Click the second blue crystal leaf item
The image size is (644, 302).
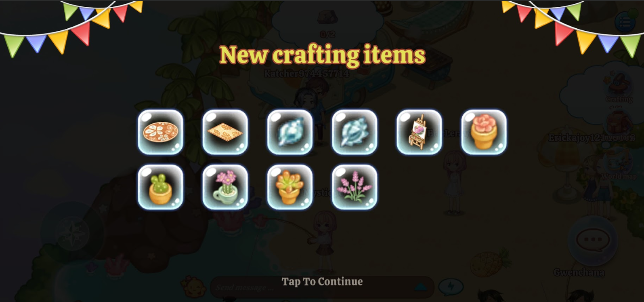pos(354,132)
